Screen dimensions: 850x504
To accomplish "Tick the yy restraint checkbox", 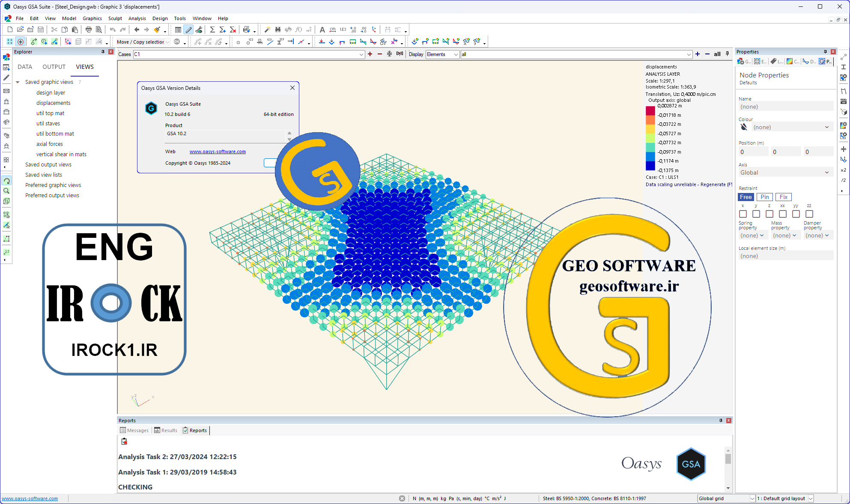I will click(796, 214).
